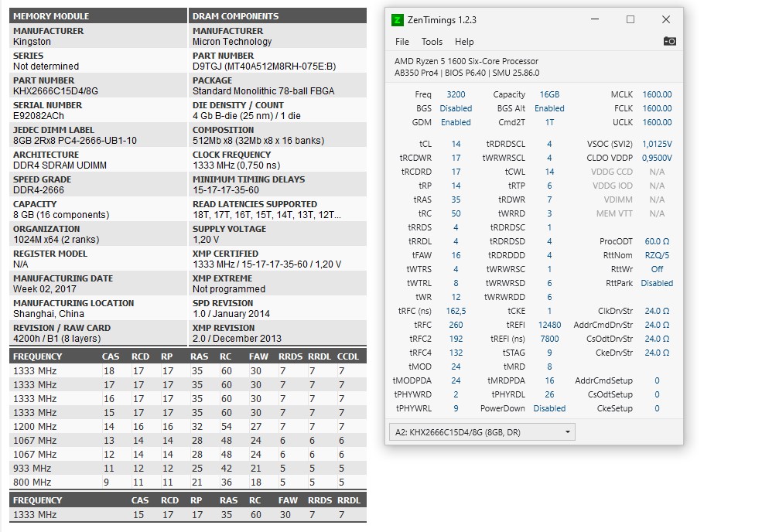This screenshot has width=762, height=532.
Task: Click the tPHYRDL value 26
Action: (549, 394)
